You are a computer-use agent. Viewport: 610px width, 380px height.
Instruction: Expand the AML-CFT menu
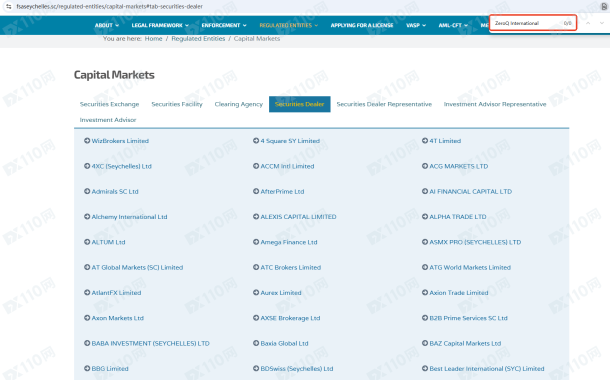click(x=453, y=25)
